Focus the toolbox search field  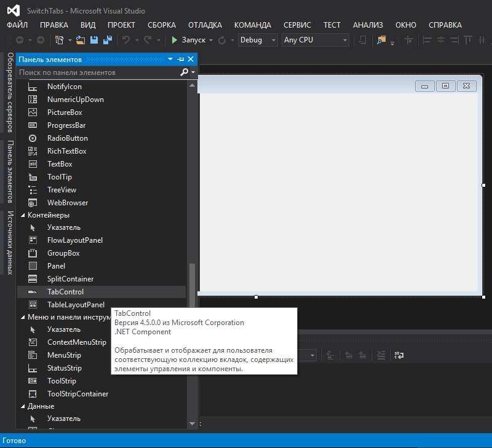99,73
